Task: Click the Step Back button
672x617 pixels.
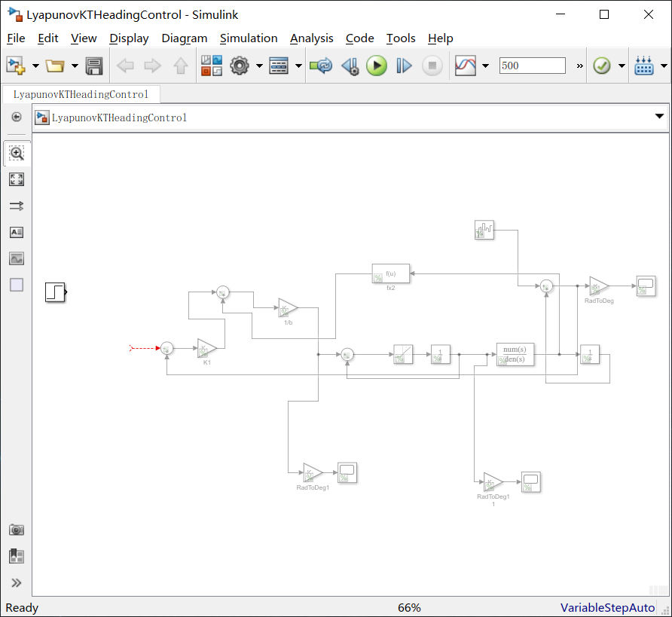Action: coord(350,66)
